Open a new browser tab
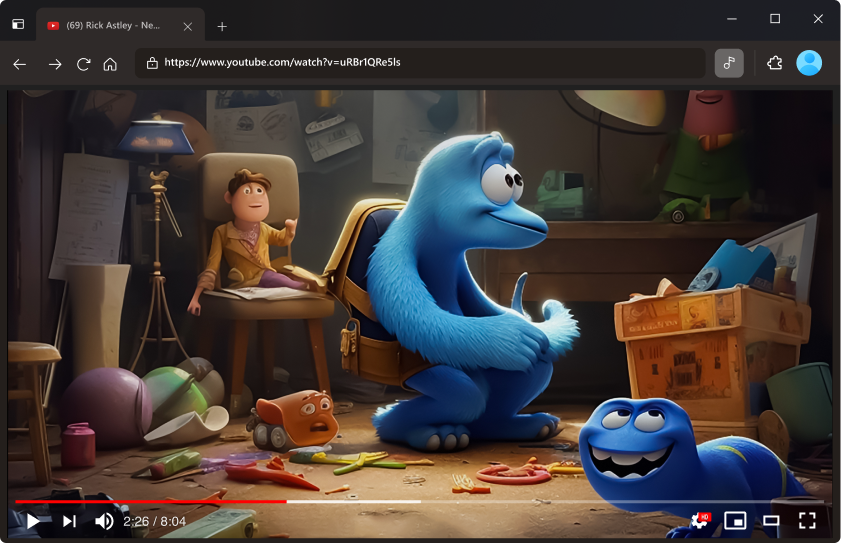Screen dimensions: 841x543 tap(222, 26)
